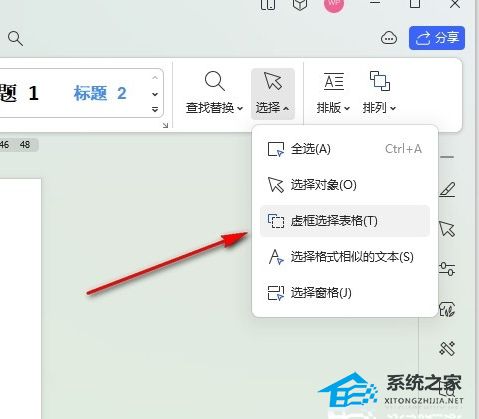Open the sliders settings icon in sidebar

447,269
